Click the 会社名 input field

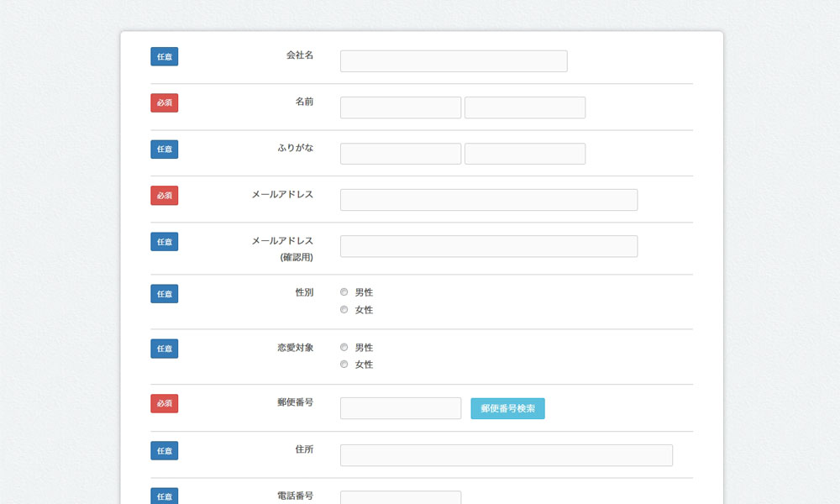point(454,61)
